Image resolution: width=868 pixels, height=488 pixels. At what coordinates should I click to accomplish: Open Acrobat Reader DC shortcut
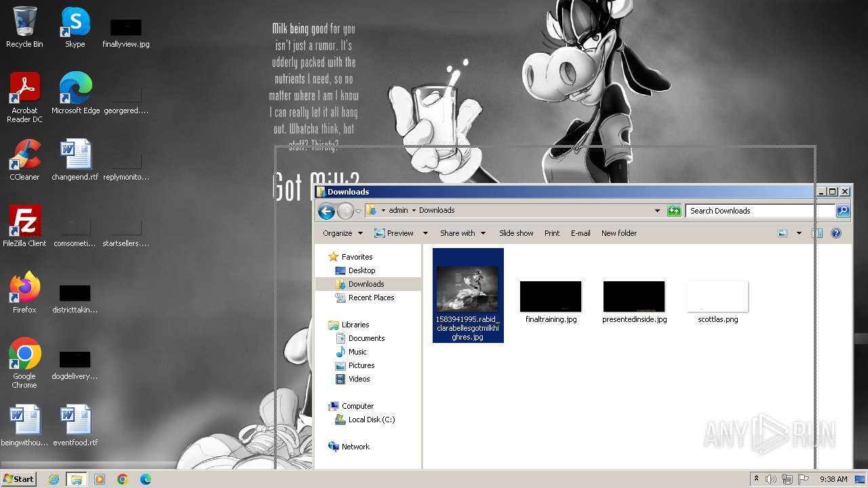coord(24,97)
